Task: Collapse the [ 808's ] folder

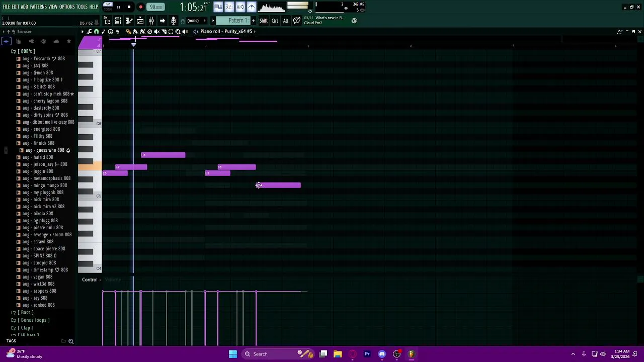Action: [x=23, y=51]
